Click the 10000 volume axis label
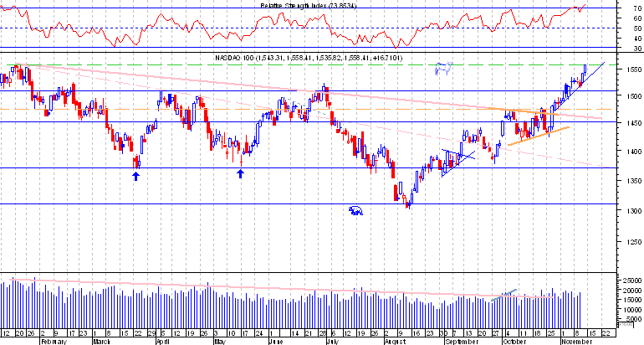 [632, 310]
